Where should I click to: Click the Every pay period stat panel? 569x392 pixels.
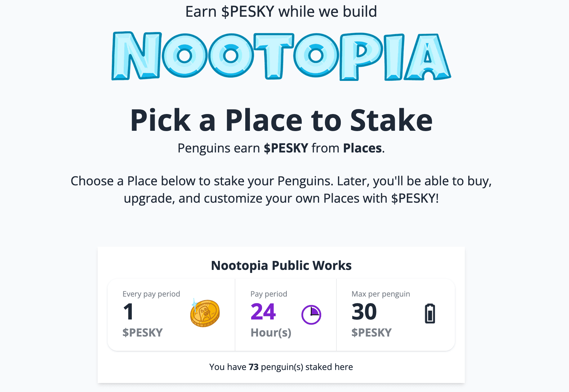(x=171, y=315)
